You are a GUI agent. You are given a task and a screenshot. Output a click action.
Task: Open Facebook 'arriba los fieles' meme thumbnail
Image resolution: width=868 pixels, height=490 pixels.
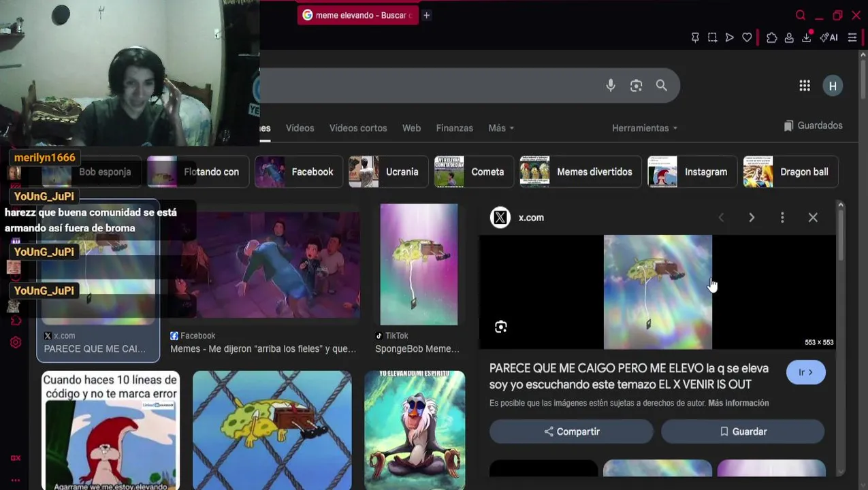266,265
